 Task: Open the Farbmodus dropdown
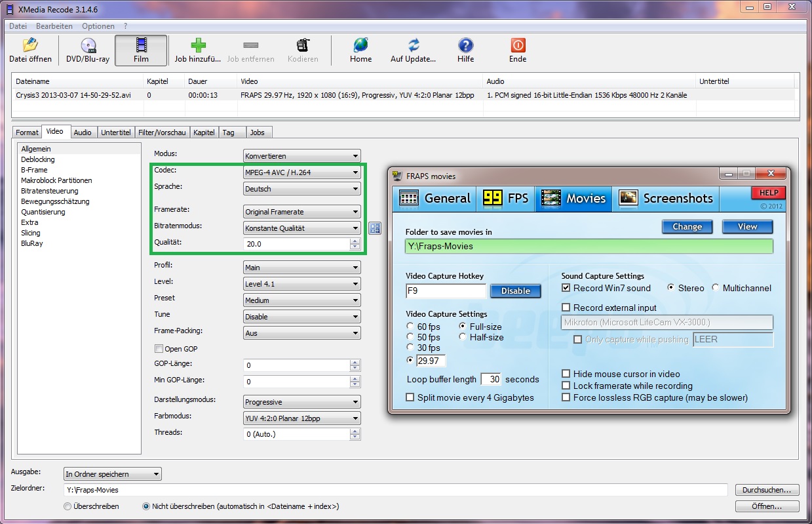301,418
